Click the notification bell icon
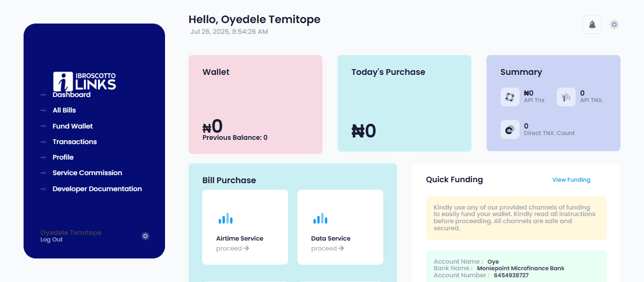644x282 pixels. click(592, 24)
